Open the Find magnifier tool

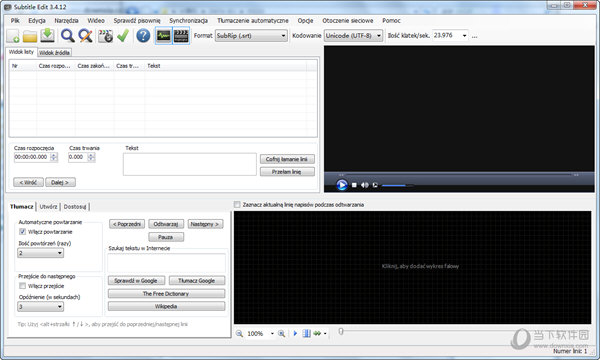pyautogui.click(x=68, y=36)
